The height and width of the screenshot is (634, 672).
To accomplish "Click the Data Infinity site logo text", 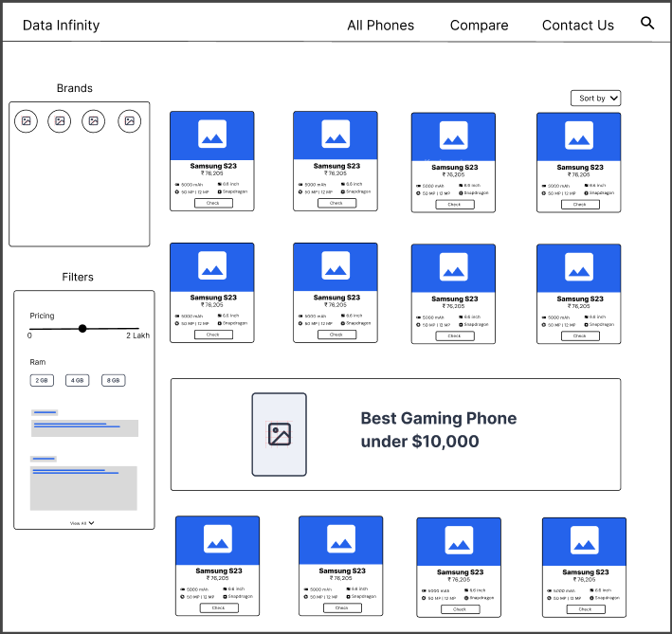I will pos(61,26).
